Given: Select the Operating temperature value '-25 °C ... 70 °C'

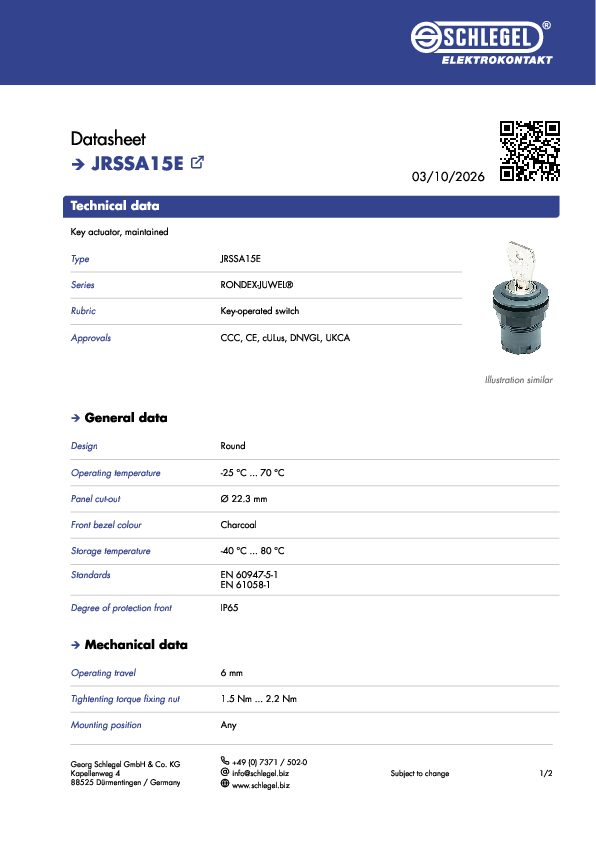Looking at the screenshot, I should click(x=252, y=473).
